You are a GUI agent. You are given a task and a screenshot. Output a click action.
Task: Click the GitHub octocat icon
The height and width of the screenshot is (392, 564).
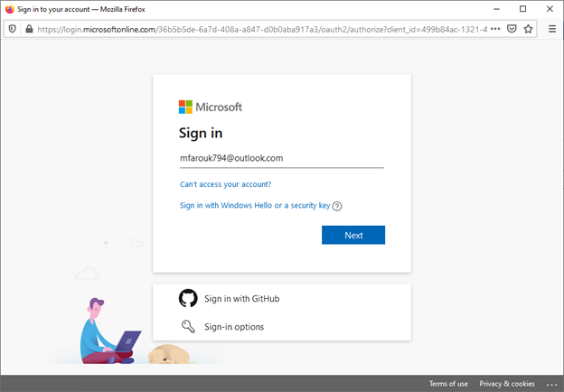188,298
